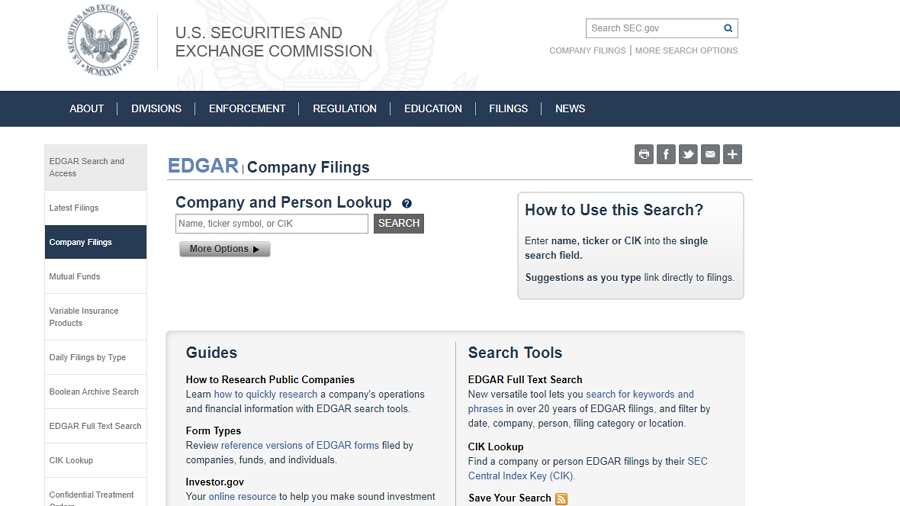Click the 'Guides' section heading
900x506 pixels.
211,352
